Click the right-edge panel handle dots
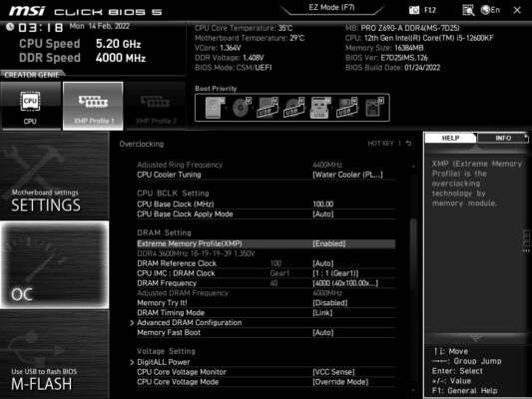532x399 pixels. 526,241
